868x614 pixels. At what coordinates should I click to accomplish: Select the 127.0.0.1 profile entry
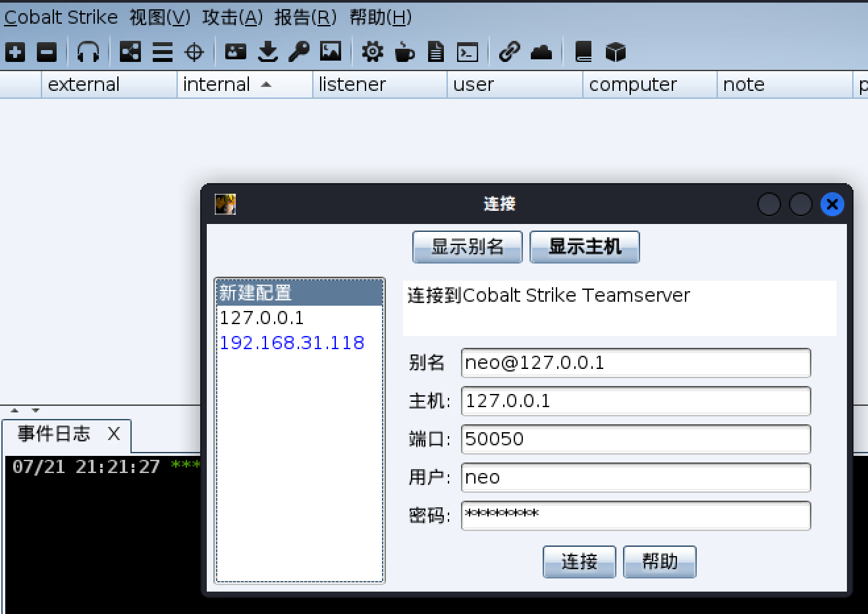pyautogui.click(x=300, y=318)
